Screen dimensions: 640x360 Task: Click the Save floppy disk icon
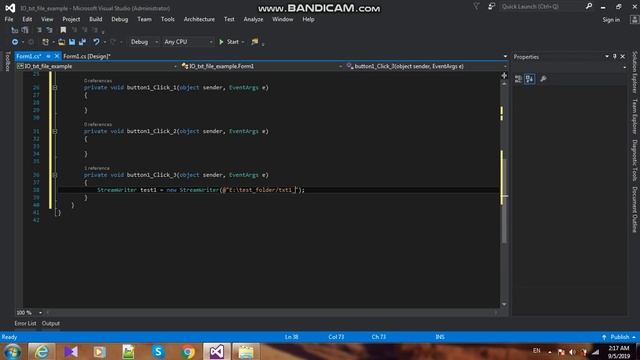pos(72,42)
